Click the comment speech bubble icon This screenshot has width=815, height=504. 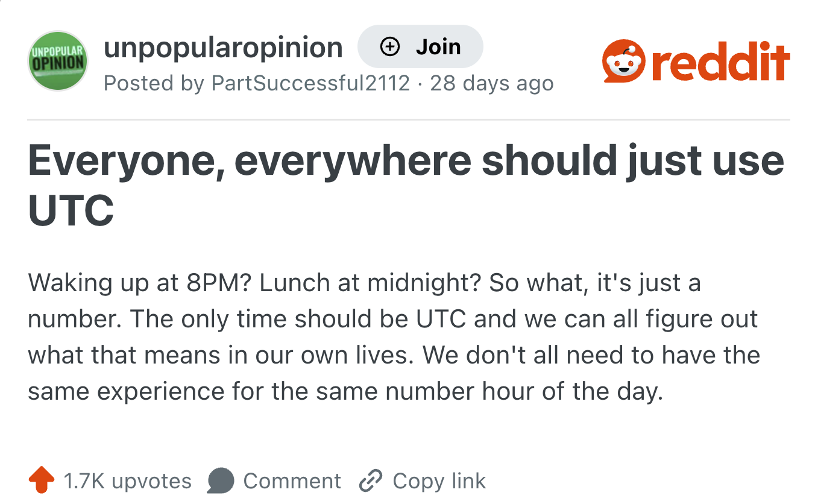(220, 481)
